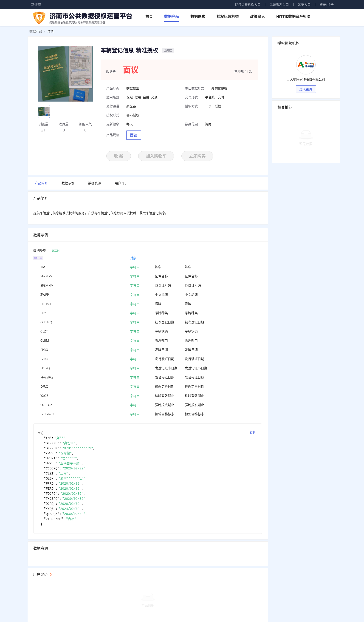The width and height of the screenshot is (364, 622).
Task: Switch to the 数据资源 tab
Action: coord(94,183)
